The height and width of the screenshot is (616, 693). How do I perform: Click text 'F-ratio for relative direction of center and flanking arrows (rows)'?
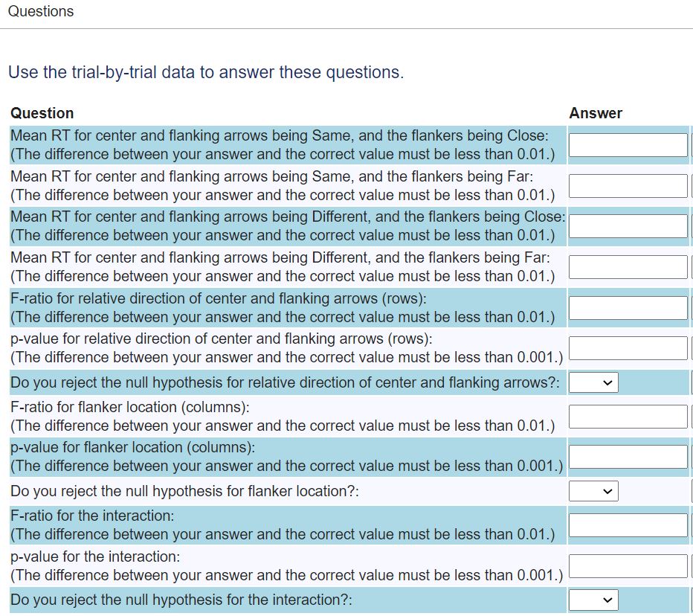tap(219, 298)
